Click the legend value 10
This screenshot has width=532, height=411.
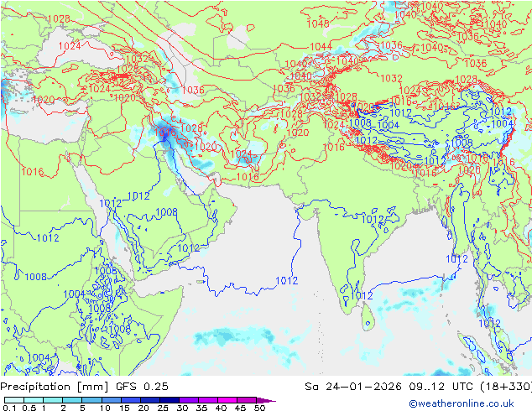[105, 408]
